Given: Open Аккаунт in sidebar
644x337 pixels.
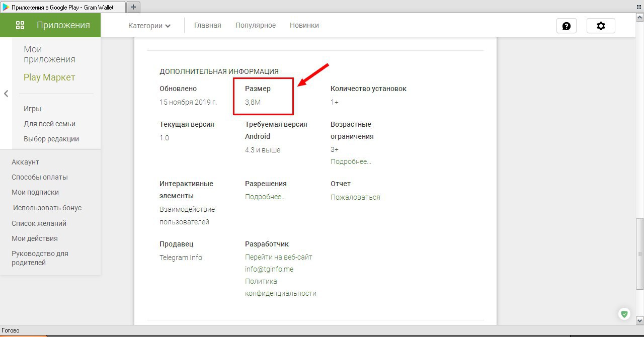Looking at the screenshot, I should pos(25,162).
